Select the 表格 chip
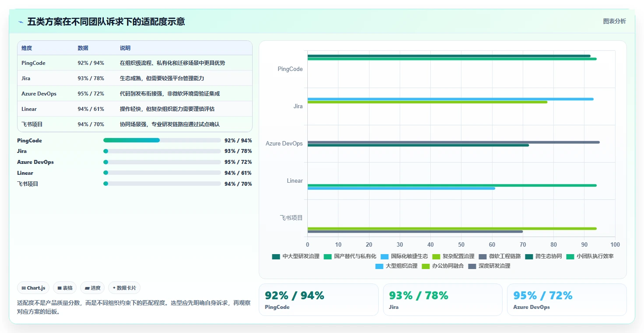 (65, 288)
